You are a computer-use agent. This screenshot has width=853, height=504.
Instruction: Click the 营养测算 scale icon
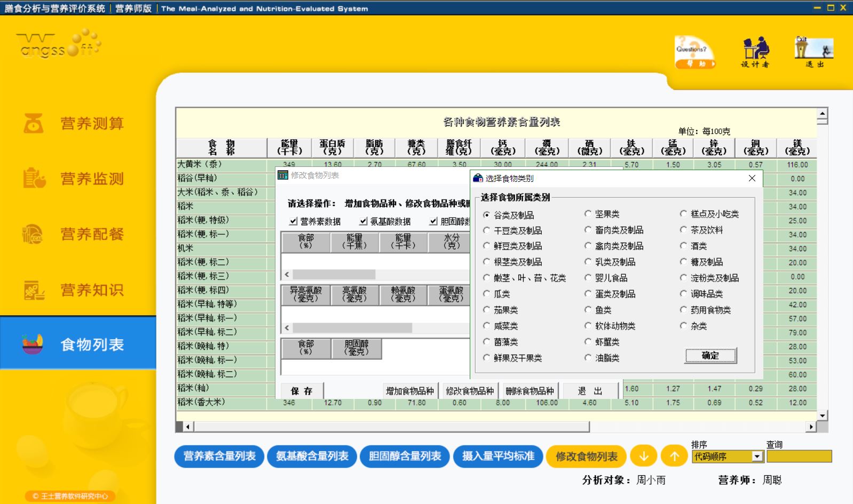(34, 123)
